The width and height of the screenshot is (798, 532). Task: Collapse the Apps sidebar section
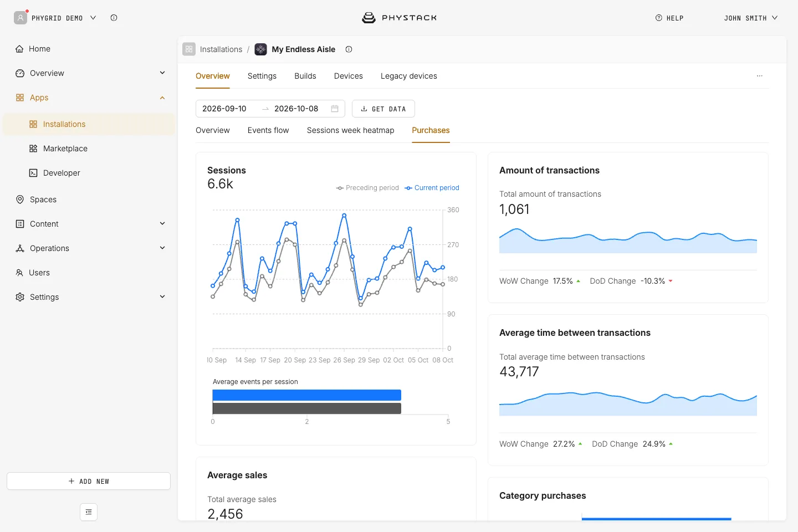click(x=162, y=98)
